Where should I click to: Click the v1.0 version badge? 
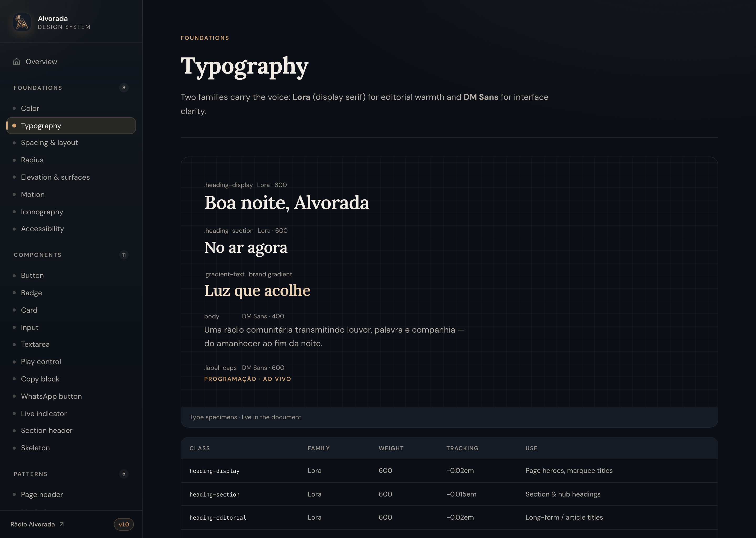tap(124, 524)
